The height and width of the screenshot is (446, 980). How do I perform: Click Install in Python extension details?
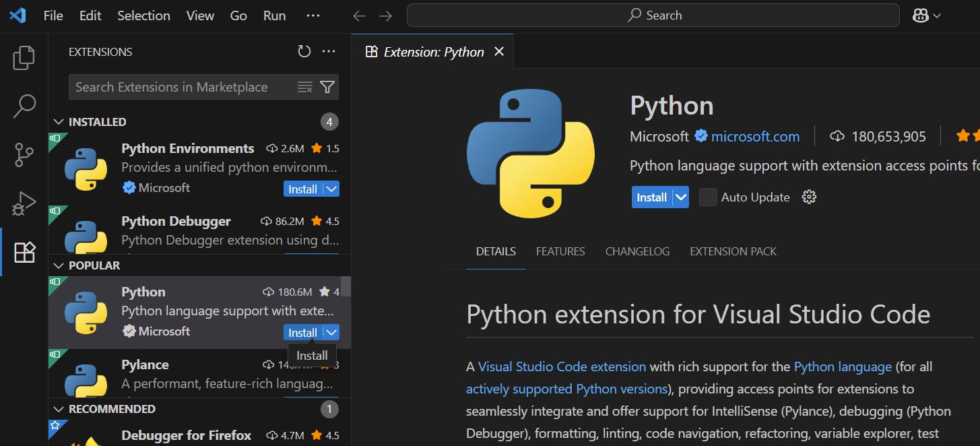[652, 197]
